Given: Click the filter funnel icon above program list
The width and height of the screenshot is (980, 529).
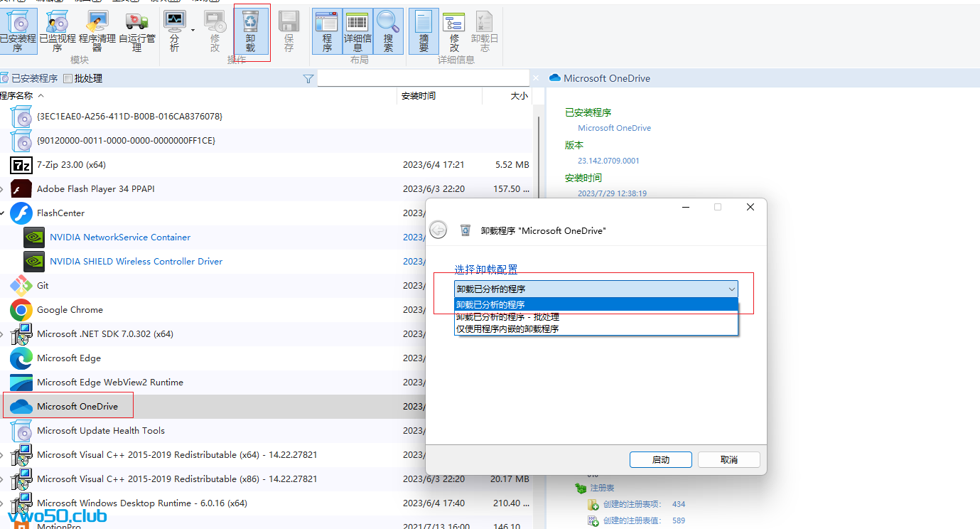Looking at the screenshot, I should (x=308, y=79).
